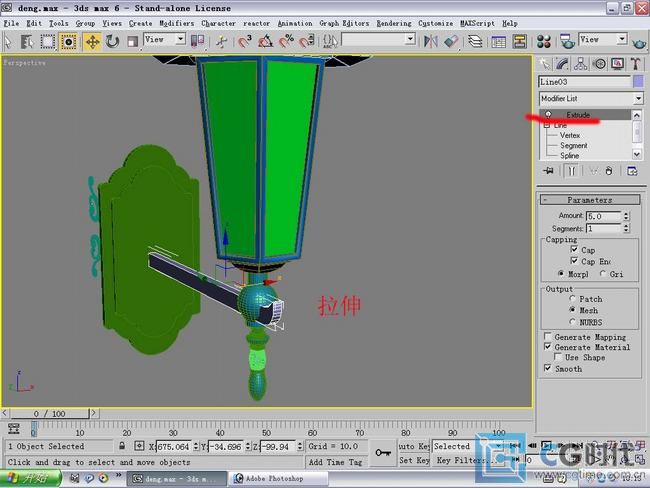Click Pin Stack icon
Image resolution: width=650 pixels, height=488 pixels.
(548, 171)
